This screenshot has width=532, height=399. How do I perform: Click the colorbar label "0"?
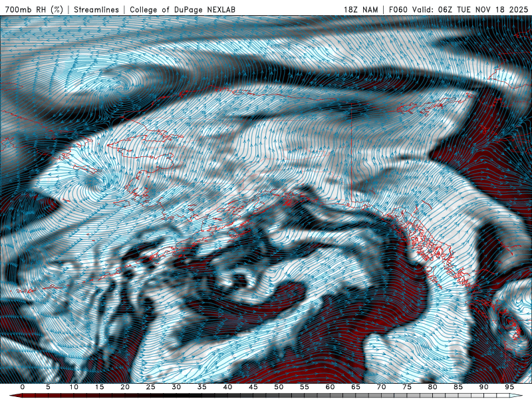click(x=23, y=387)
